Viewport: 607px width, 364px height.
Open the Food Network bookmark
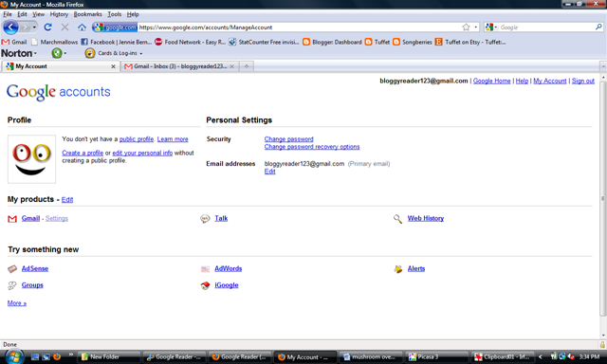click(x=190, y=42)
